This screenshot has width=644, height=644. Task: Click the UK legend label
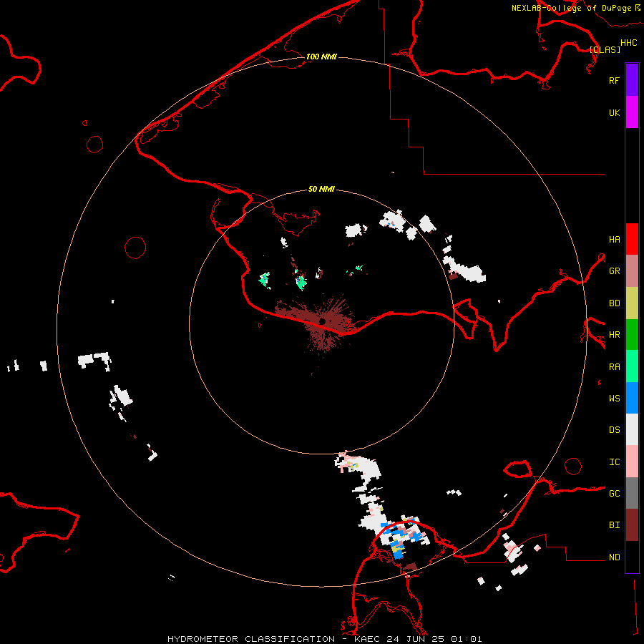pos(614,112)
